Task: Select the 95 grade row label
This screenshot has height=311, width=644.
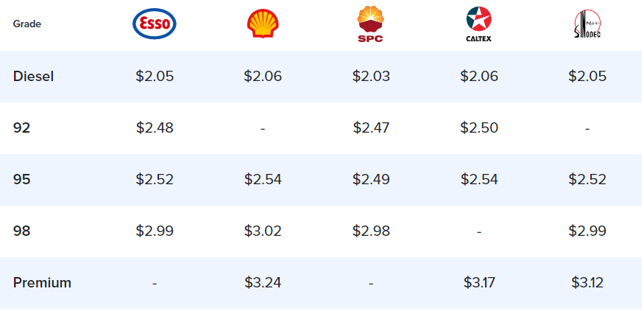Action: click(x=22, y=179)
